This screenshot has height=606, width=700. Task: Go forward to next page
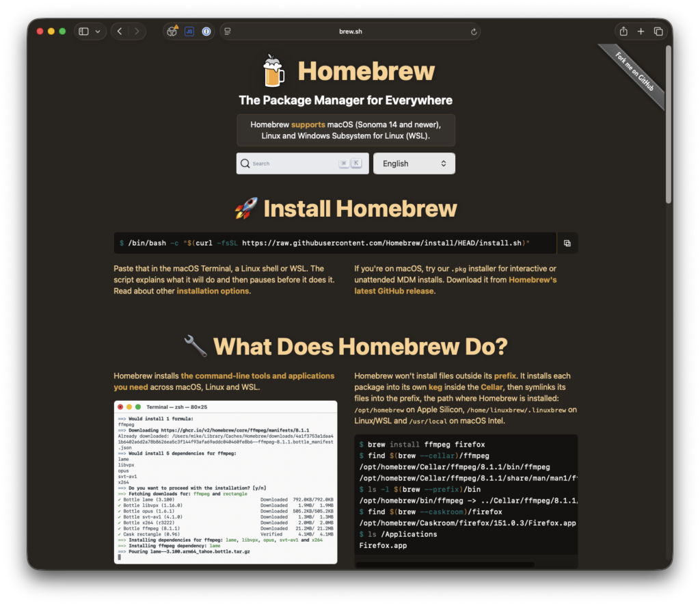pos(137,31)
